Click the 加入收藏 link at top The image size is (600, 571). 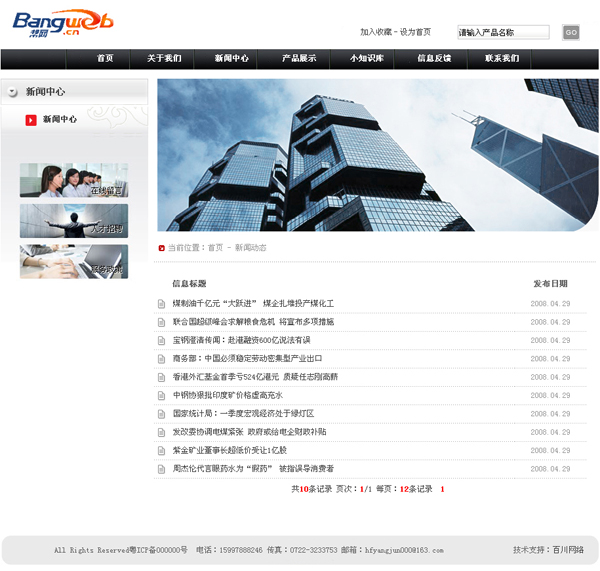click(376, 32)
